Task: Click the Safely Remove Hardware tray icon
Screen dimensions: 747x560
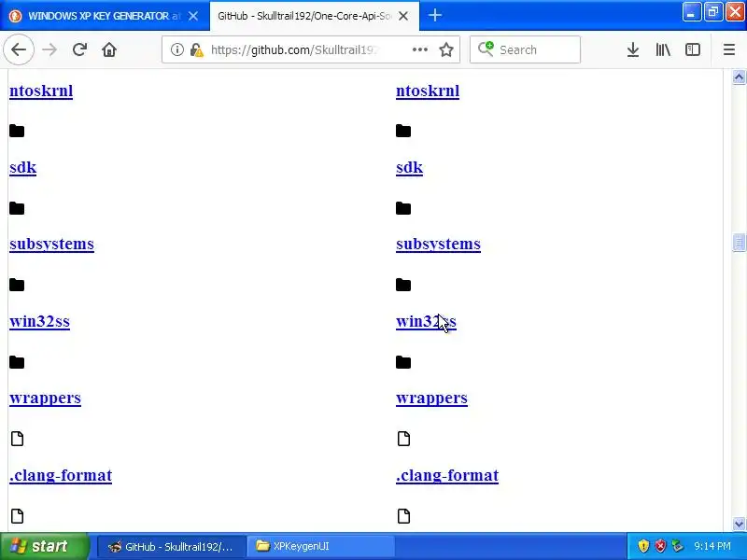Action: [x=677, y=546]
